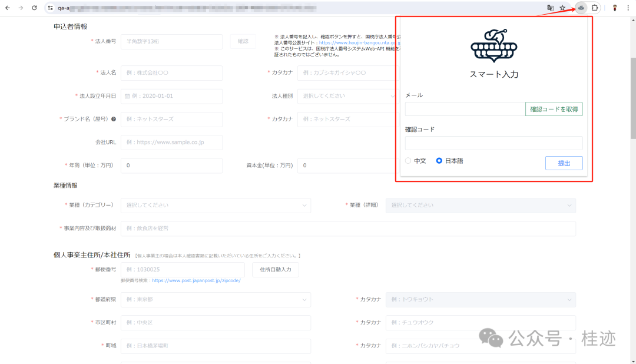Click the Chrome profile avatar icon
The height and width of the screenshot is (364, 636).
615,9
